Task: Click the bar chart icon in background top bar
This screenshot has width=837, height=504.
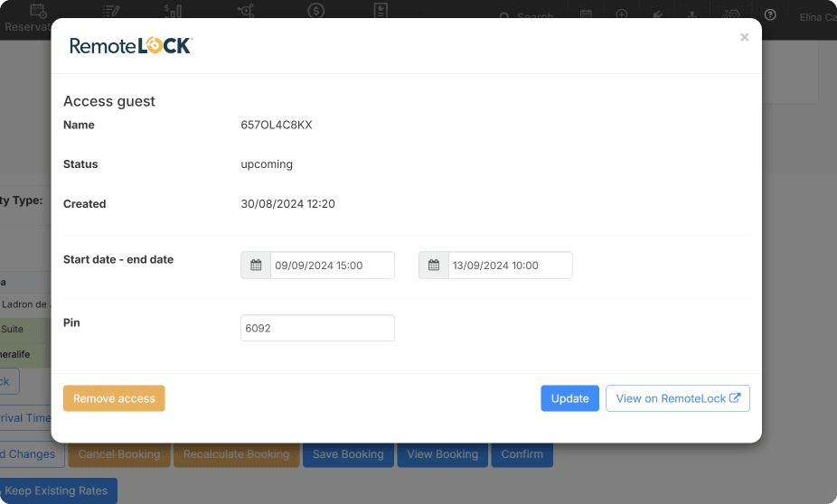Action: tap(173, 10)
